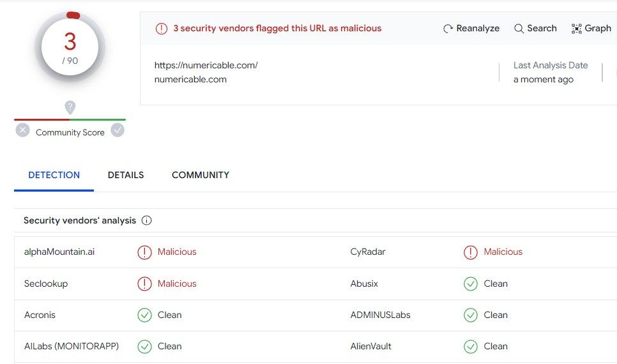Click the Reanalyze refresh icon
617x364 pixels.
pyautogui.click(x=448, y=29)
